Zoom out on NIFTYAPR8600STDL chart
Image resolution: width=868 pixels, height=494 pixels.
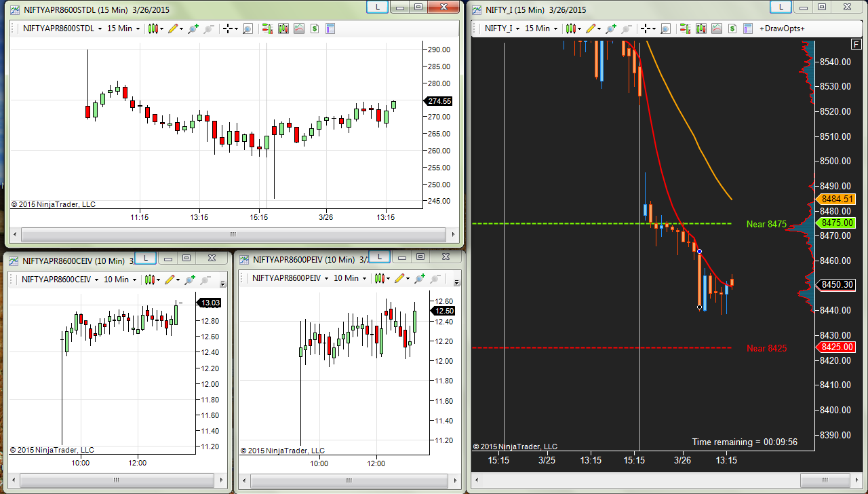[209, 28]
